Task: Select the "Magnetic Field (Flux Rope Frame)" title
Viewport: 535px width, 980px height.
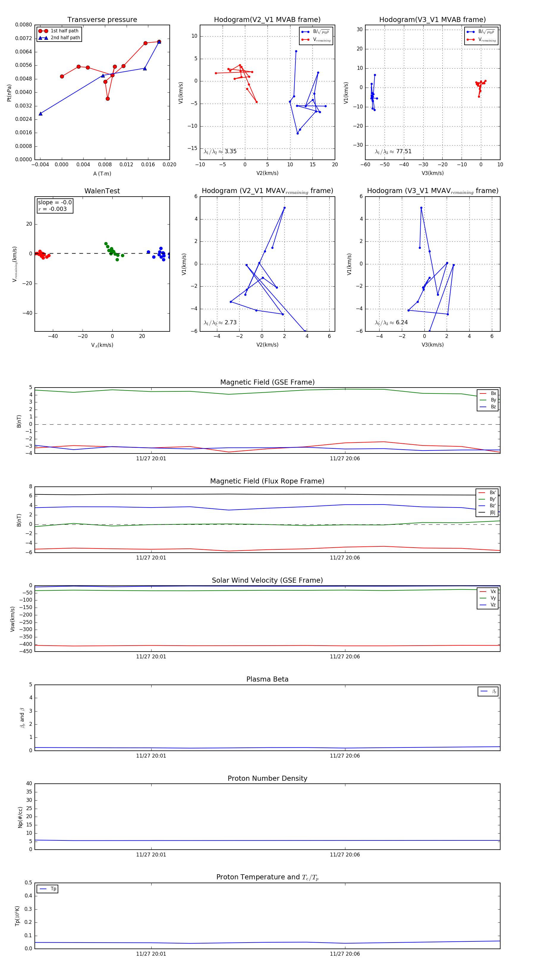Action: [x=267, y=481]
